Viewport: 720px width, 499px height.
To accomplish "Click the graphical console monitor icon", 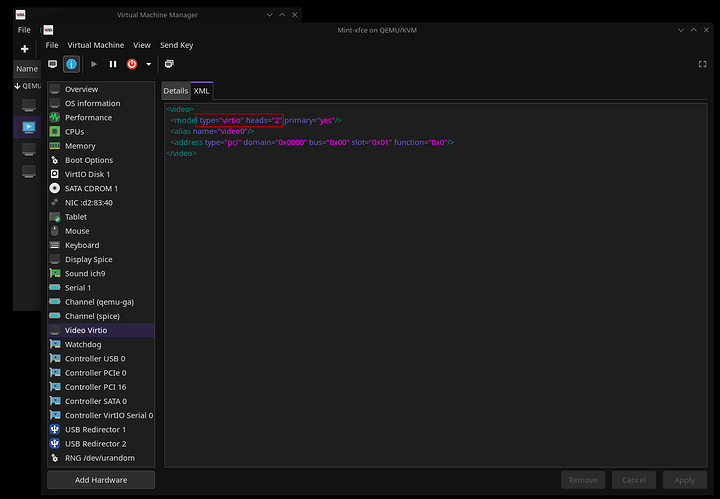I will 52,64.
